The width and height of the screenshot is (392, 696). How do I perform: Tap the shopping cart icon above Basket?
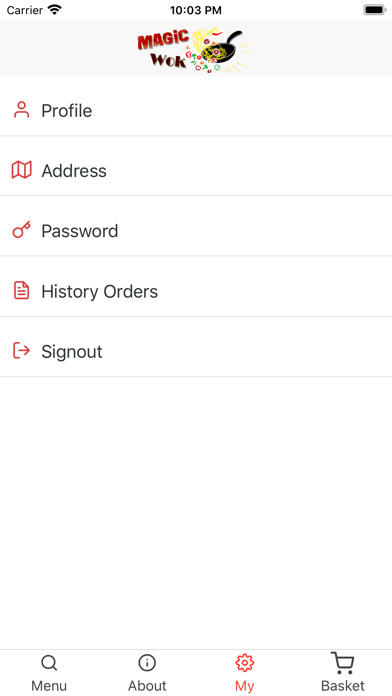tap(343, 663)
